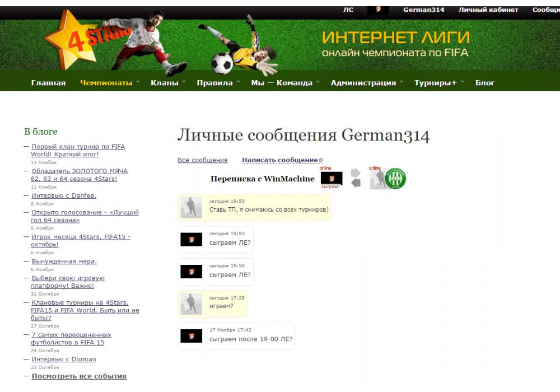560x392 pixels.
Task: Click WinMachine's avatar beside the conversation title
Action: pyautogui.click(x=331, y=179)
